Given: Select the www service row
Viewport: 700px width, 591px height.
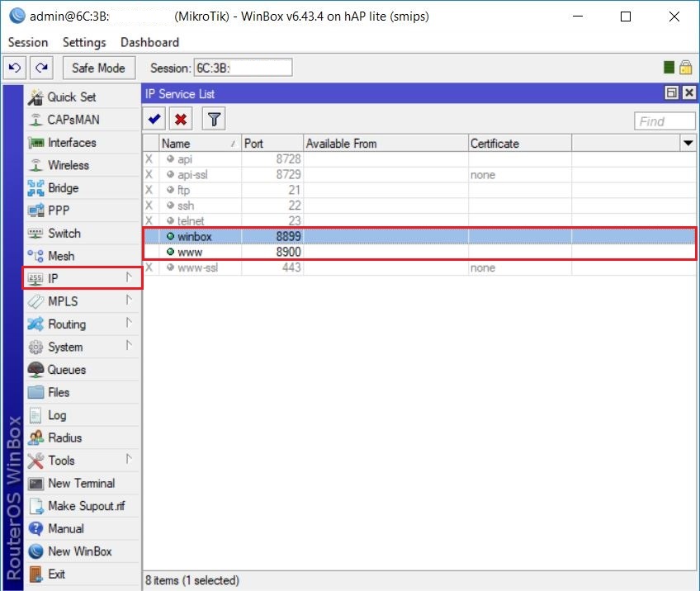Looking at the screenshot, I should [419, 252].
